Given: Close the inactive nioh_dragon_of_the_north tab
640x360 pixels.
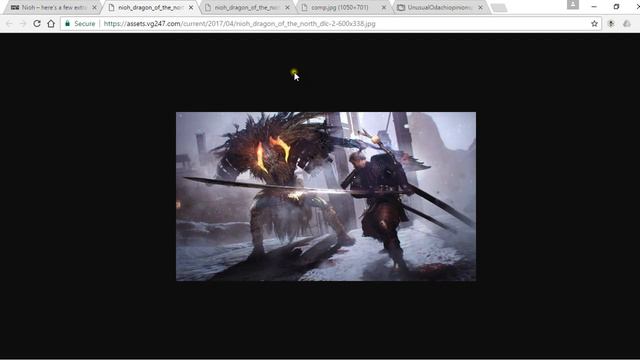Looking at the screenshot, I should pos(287,7).
